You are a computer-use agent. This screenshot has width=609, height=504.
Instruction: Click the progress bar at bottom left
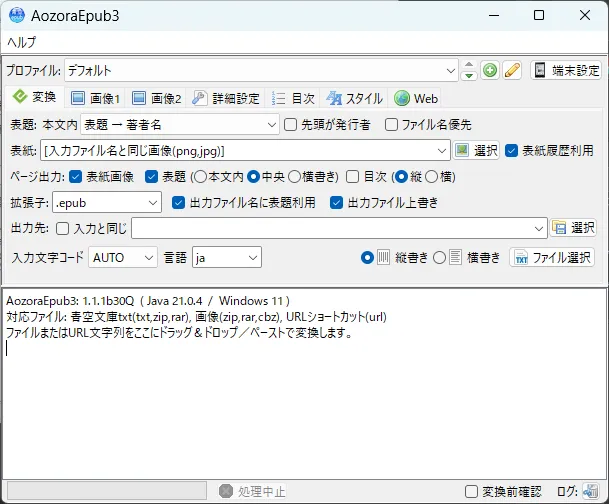click(107, 491)
